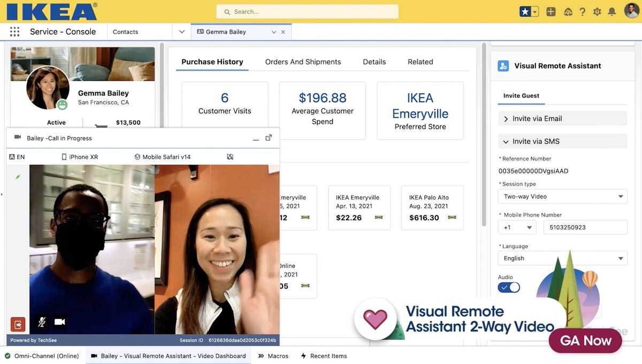The height and width of the screenshot is (364, 642).
Task: Open the Gemma Bailey tab actions chevron
Action: pyautogui.click(x=274, y=32)
